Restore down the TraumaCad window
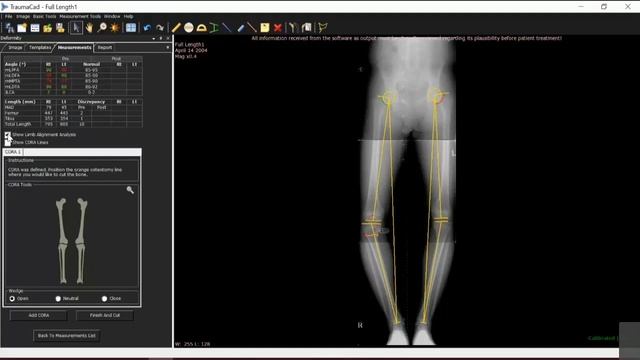Image resolution: width=640 pixels, height=360 pixels. (604, 7)
